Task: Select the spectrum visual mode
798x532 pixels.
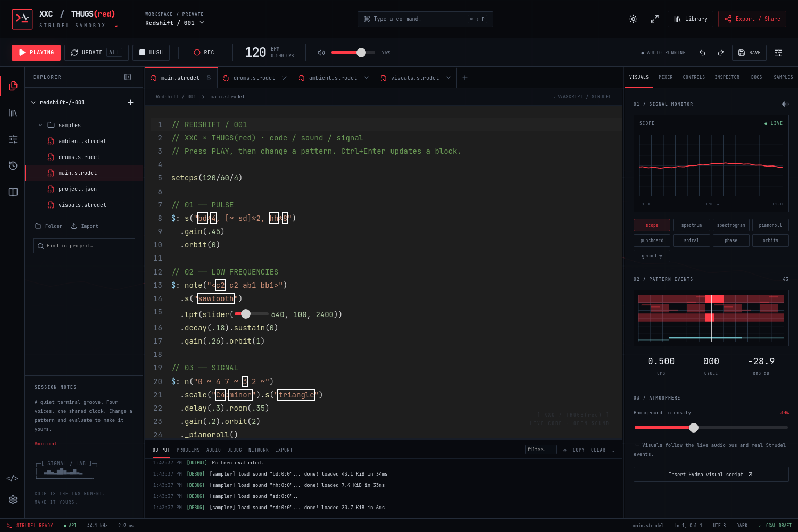Action: point(692,225)
